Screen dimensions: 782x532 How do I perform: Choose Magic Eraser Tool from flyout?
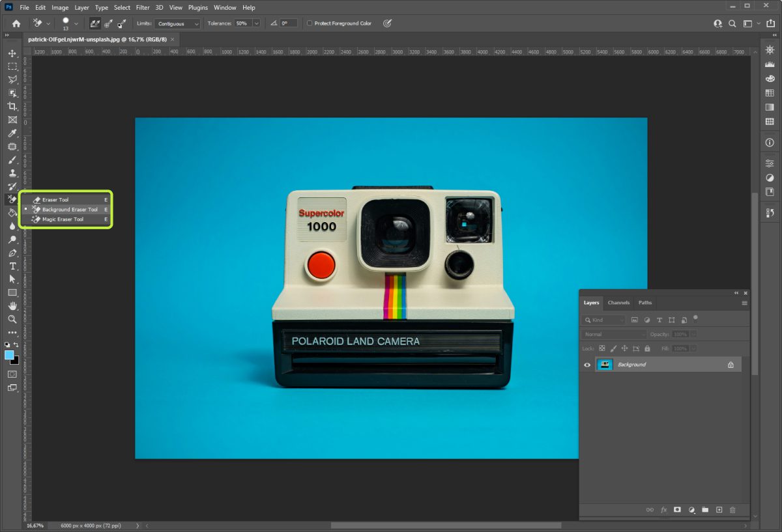click(66, 219)
